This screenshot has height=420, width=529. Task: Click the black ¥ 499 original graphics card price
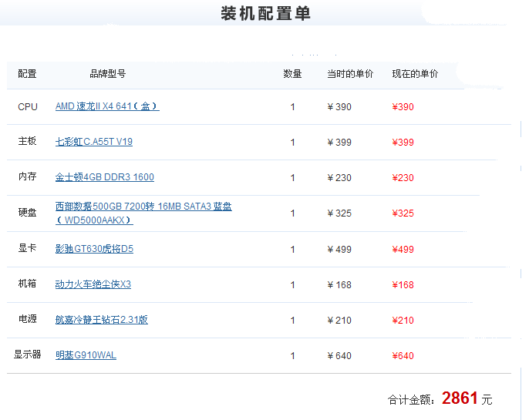pos(339,250)
